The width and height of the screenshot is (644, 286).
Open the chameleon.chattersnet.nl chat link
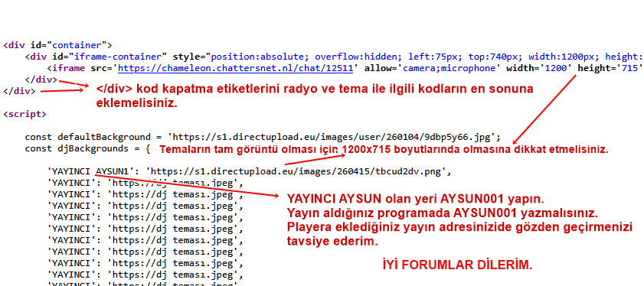pyautogui.click(x=235, y=68)
